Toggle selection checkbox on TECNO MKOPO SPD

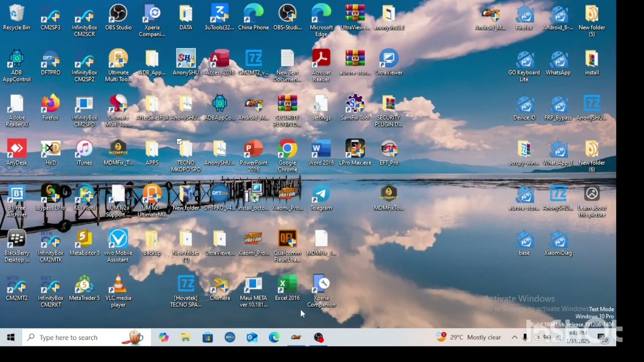pos(180,142)
